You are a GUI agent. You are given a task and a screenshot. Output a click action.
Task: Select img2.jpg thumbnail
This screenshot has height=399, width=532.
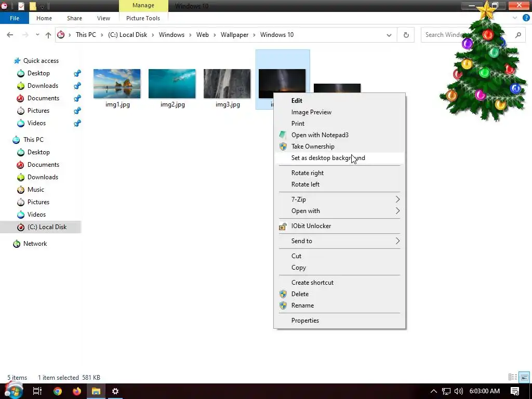tap(172, 84)
